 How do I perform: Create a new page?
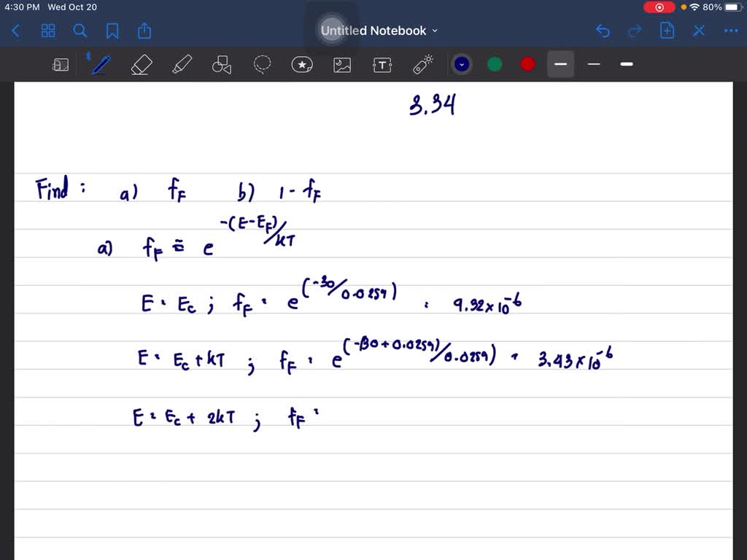pos(667,31)
